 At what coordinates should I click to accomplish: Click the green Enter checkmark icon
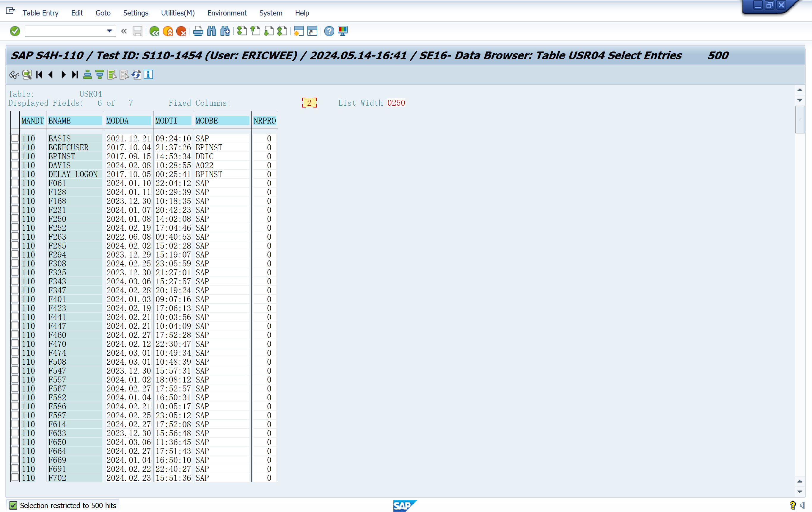coord(15,31)
